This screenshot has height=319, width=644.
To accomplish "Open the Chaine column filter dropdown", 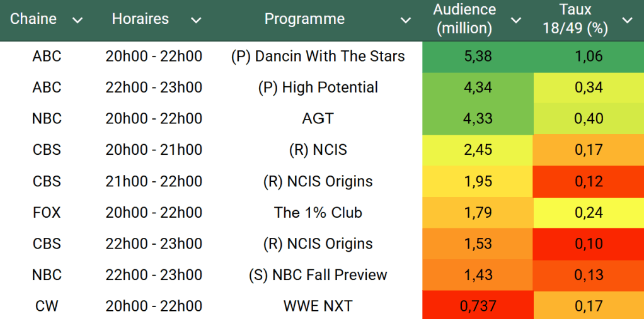I will (x=78, y=20).
